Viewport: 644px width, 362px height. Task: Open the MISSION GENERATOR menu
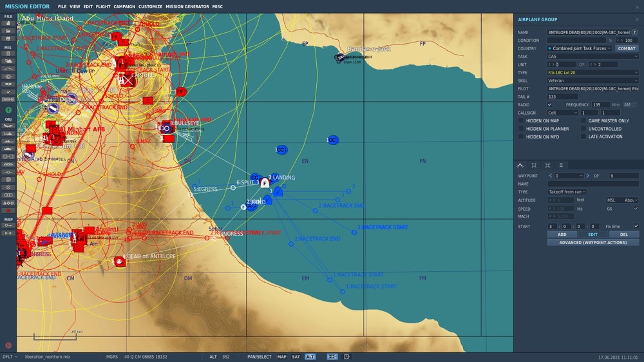(187, 6)
